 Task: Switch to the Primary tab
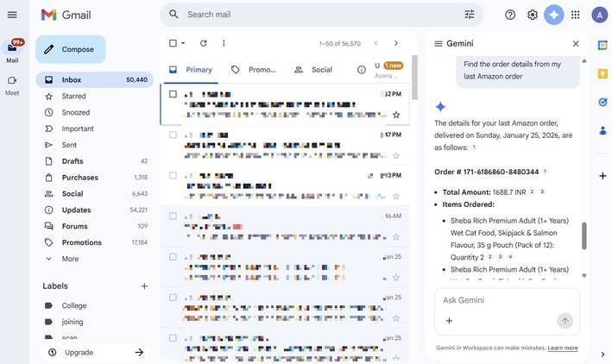191,70
